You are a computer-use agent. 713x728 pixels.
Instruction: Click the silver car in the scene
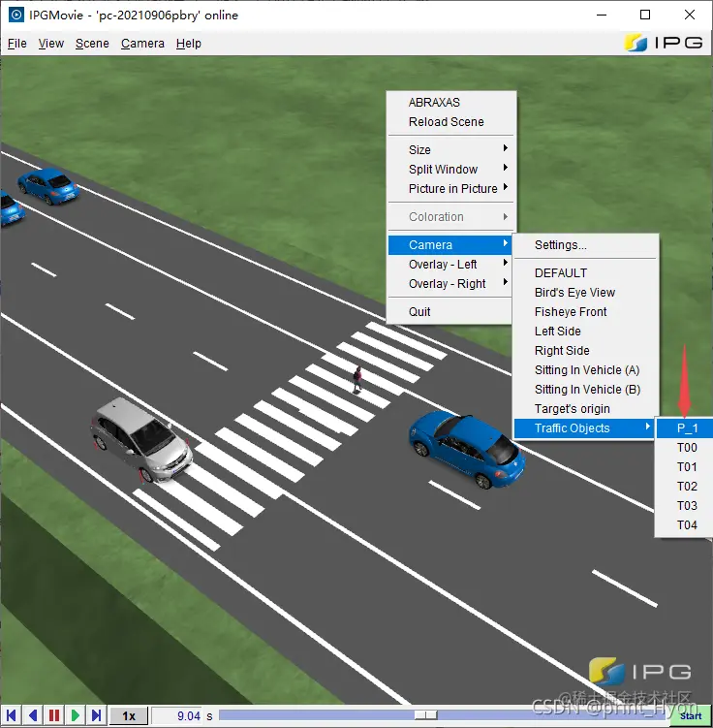[141, 440]
